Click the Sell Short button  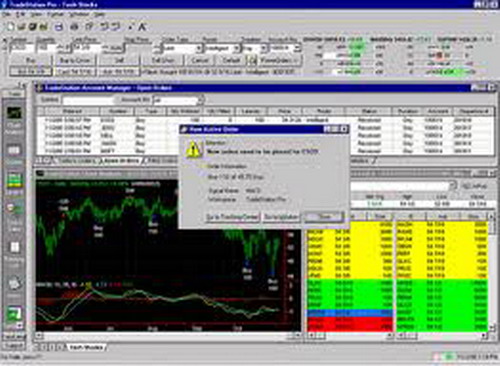coord(163,60)
